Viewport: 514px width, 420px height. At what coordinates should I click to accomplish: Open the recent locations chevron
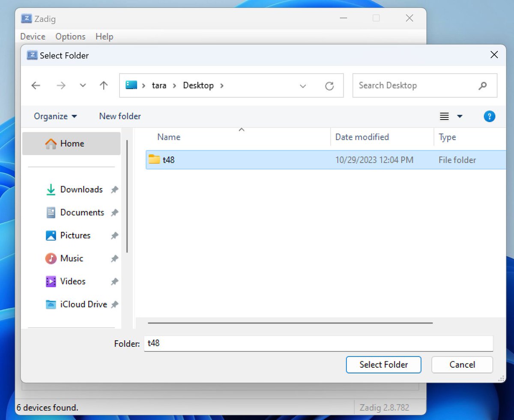pyautogui.click(x=83, y=86)
